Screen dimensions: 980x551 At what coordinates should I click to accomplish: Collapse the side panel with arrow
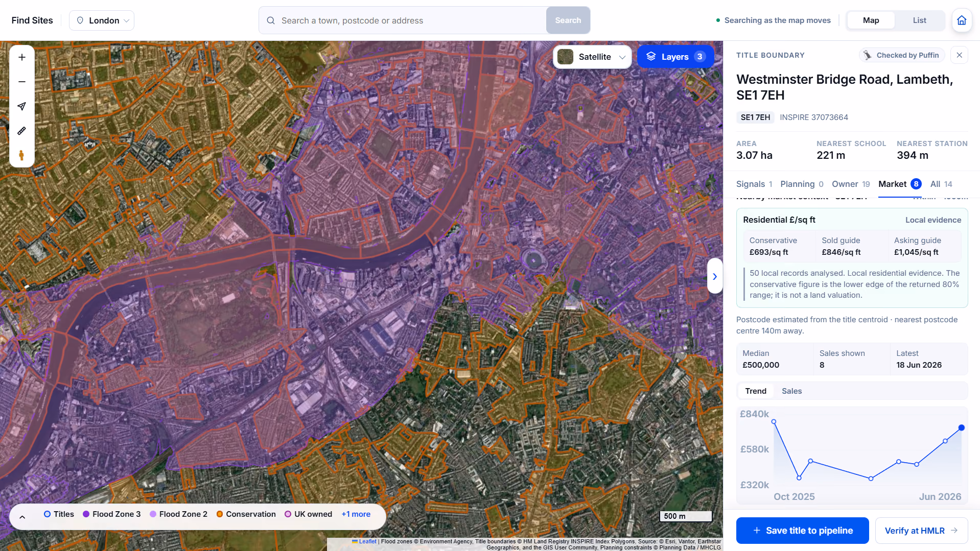715,276
